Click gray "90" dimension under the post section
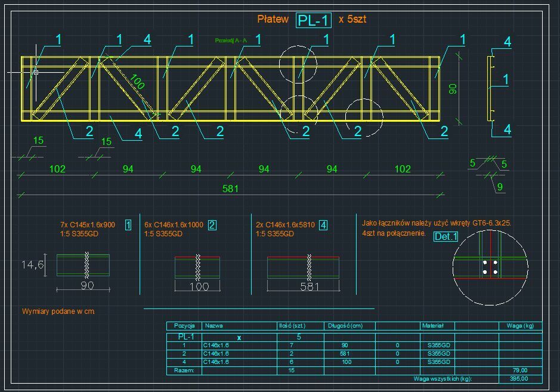This screenshot has height=392, width=560. pyautogui.click(x=88, y=285)
